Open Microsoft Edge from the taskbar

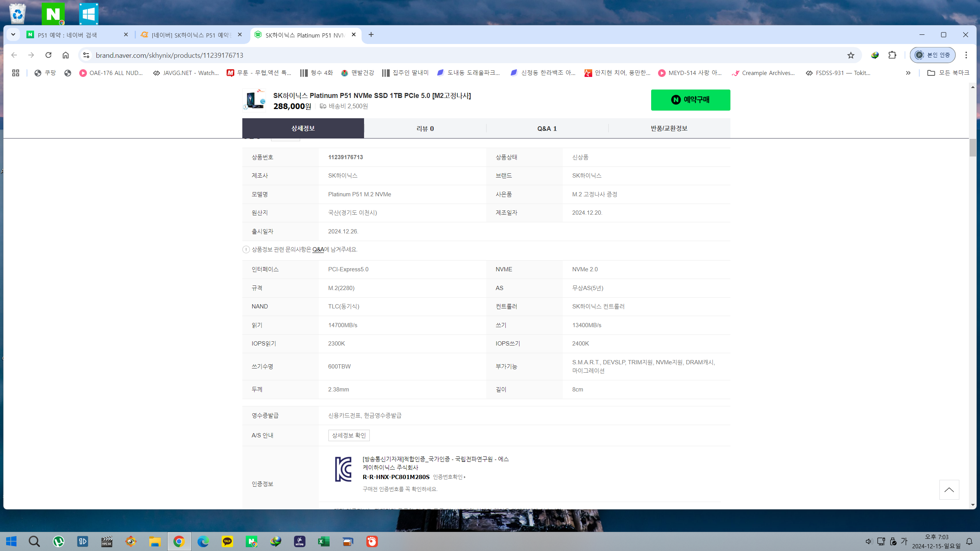pos(203,541)
